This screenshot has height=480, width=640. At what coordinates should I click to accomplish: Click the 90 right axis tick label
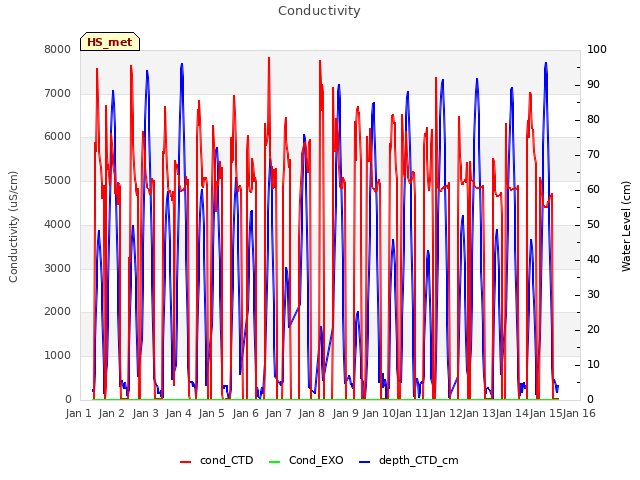pyautogui.click(x=593, y=84)
